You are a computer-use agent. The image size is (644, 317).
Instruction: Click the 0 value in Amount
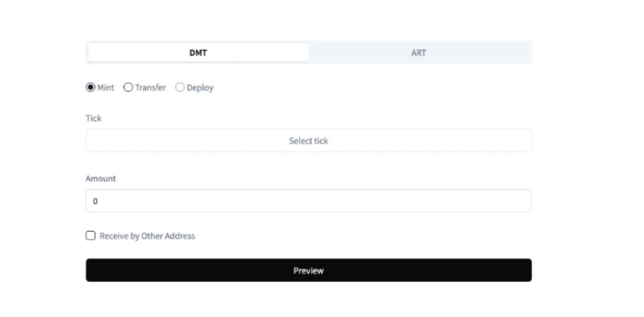(95, 201)
